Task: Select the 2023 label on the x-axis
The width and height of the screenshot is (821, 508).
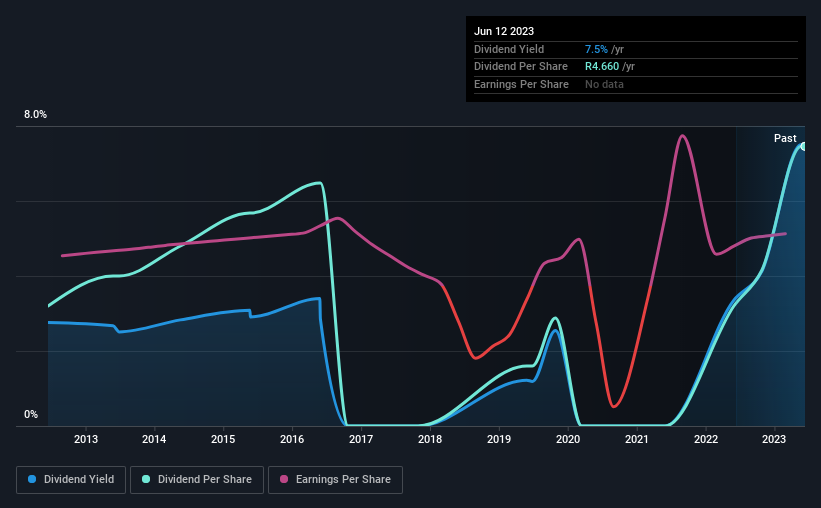Action: [774, 439]
